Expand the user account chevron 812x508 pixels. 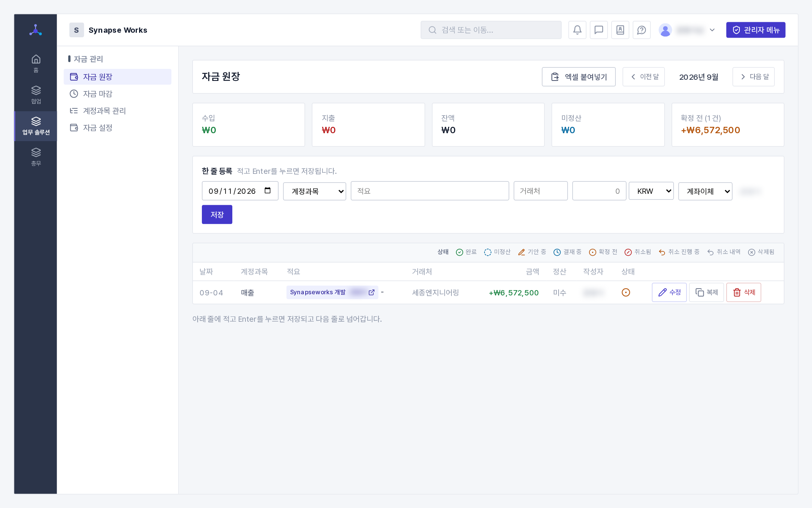pos(712,30)
